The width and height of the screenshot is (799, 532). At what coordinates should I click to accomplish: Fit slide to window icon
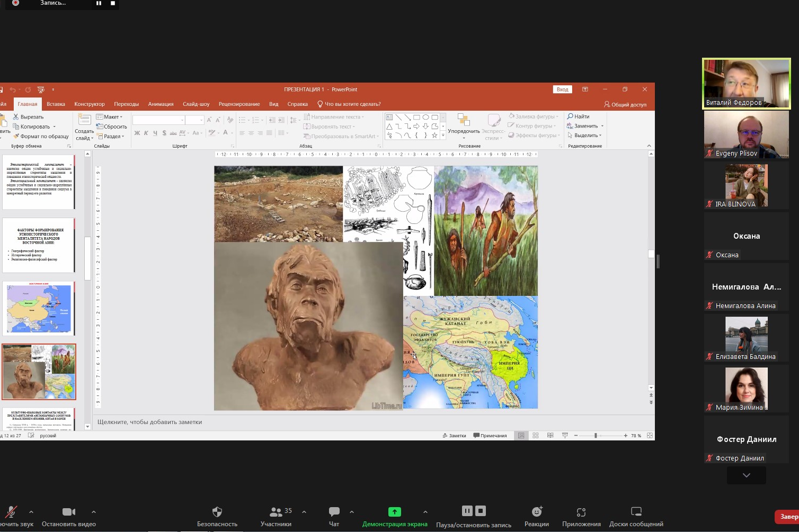pyautogui.click(x=650, y=436)
